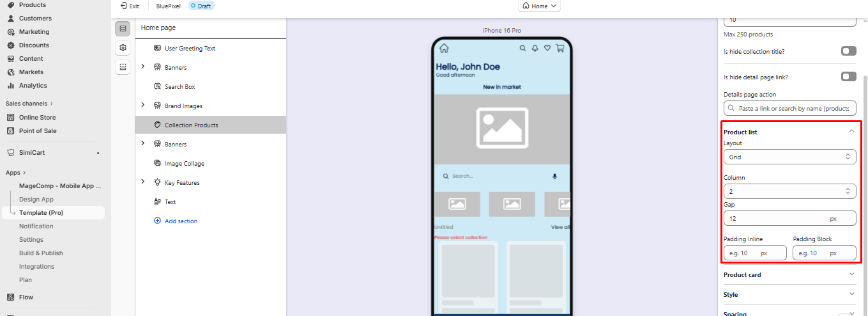The image size is (868, 316).
Task: Click the bell notification icon in phone preview
Action: [x=535, y=48]
